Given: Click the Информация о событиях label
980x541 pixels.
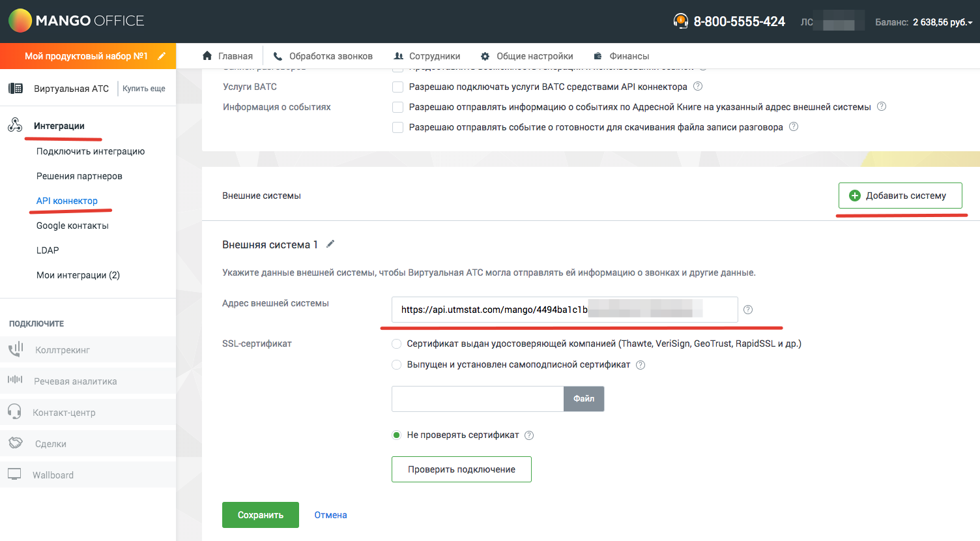Looking at the screenshot, I should pos(277,107).
